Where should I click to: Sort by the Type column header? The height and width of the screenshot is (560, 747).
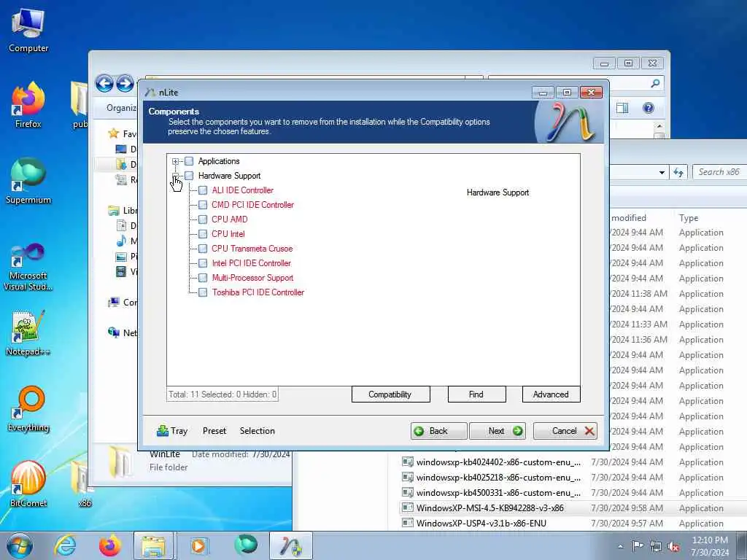(689, 217)
